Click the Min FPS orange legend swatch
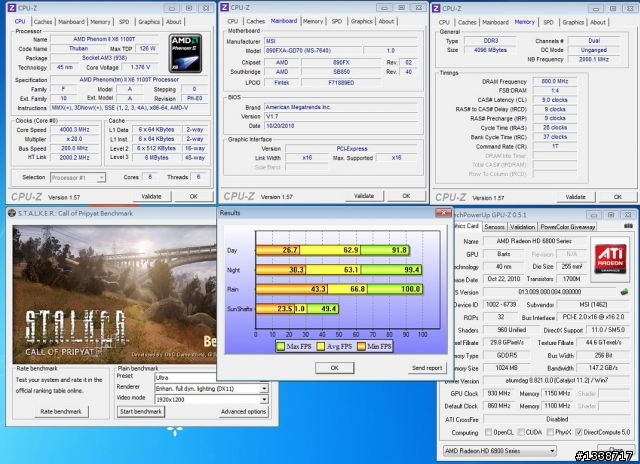This screenshot has height=464, width=640. (x=361, y=346)
